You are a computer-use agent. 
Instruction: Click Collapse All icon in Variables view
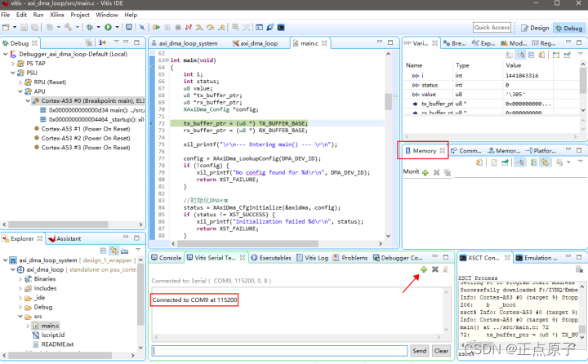[532, 55]
